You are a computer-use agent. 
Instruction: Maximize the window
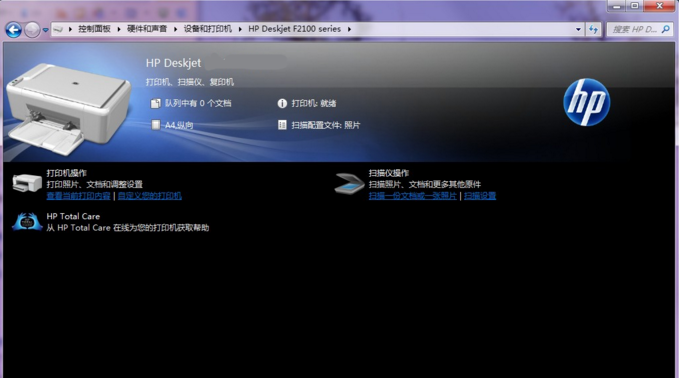pos(635,6)
